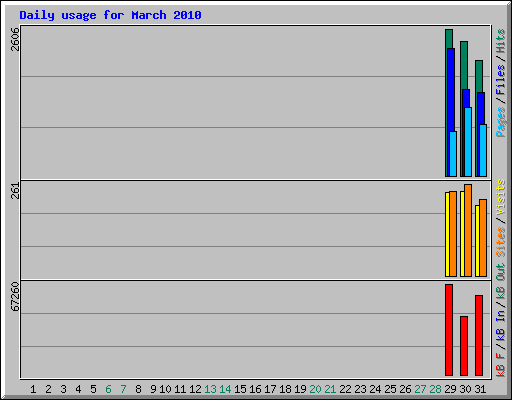Screen dimensions: 512x400
Task: Click the Visits legend label
Action: (500, 197)
